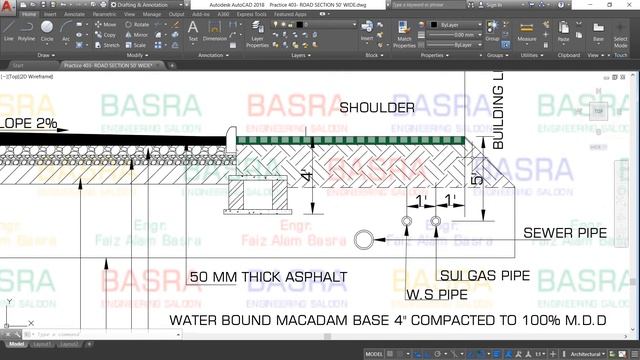Click Match Properties tool
Viewport: 640px width, 360px height.
(x=404, y=34)
